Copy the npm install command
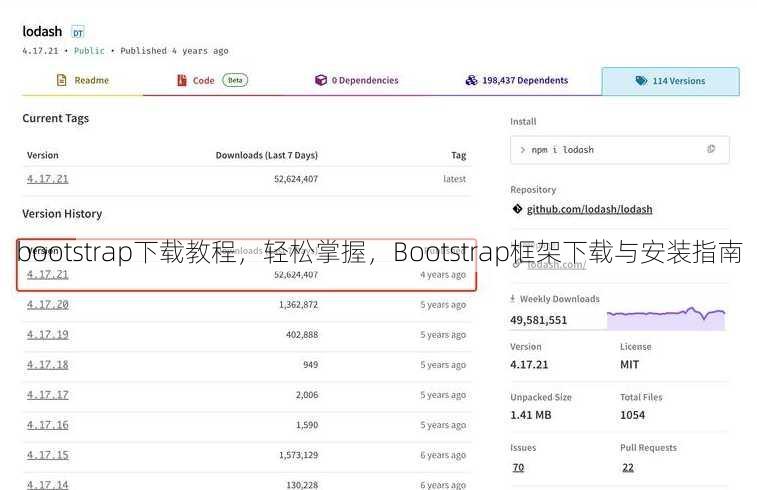The image size is (757, 490). pos(711,149)
